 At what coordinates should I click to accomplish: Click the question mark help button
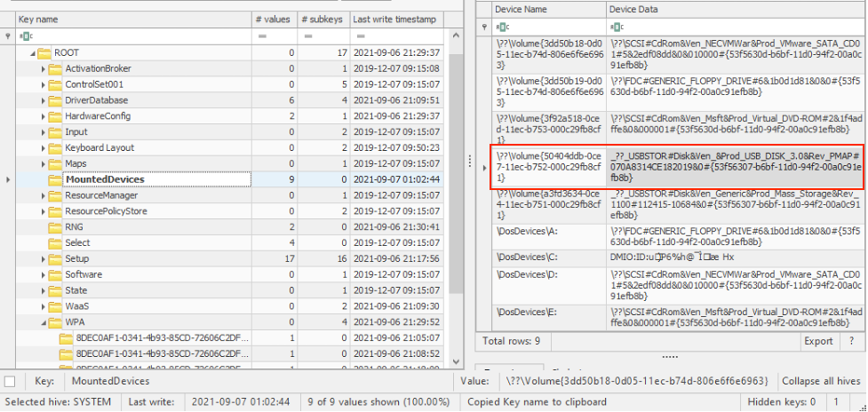[851, 341]
